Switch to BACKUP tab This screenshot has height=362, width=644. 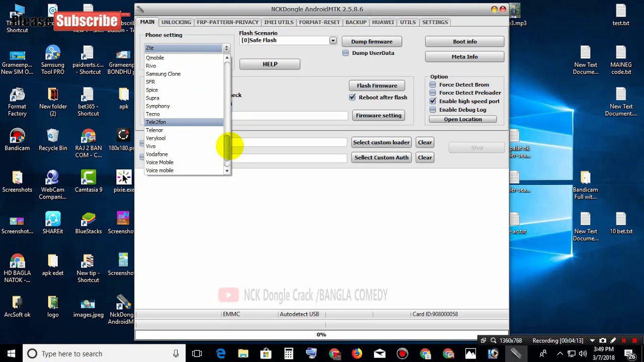click(x=356, y=22)
